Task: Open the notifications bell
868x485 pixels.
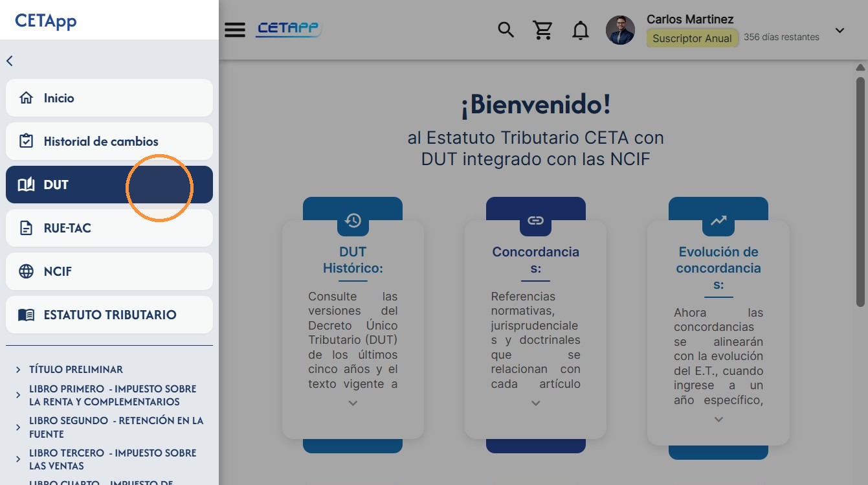Action: click(581, 30)
